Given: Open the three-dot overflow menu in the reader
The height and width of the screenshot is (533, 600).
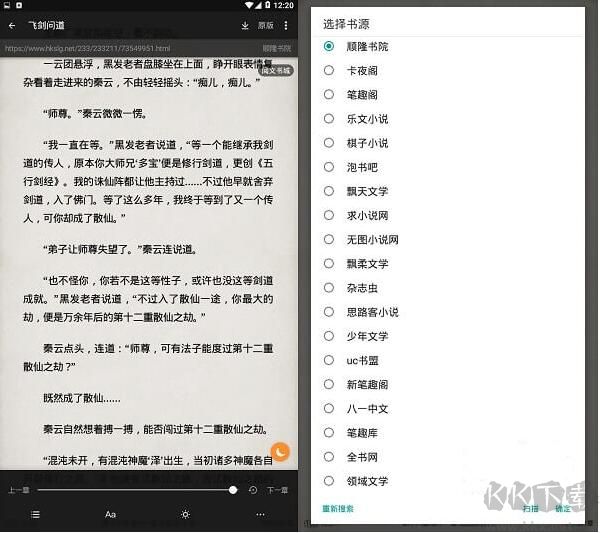Looking at the screenshot, I should point(286,25).
